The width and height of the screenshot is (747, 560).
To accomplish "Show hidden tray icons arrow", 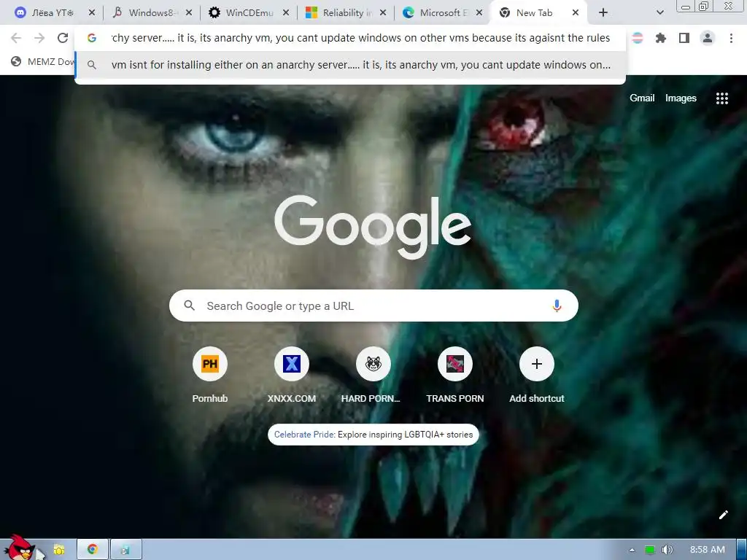I will point(632,550).
